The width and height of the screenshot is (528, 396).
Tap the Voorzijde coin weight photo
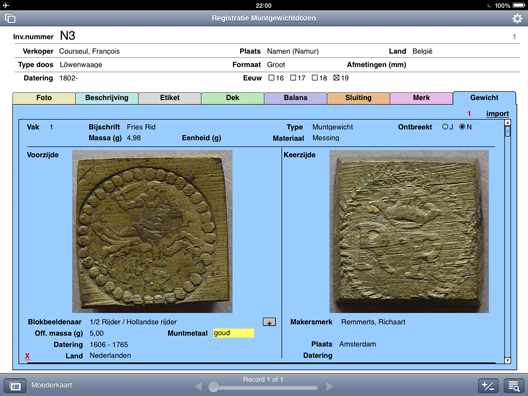coord(152,231)
